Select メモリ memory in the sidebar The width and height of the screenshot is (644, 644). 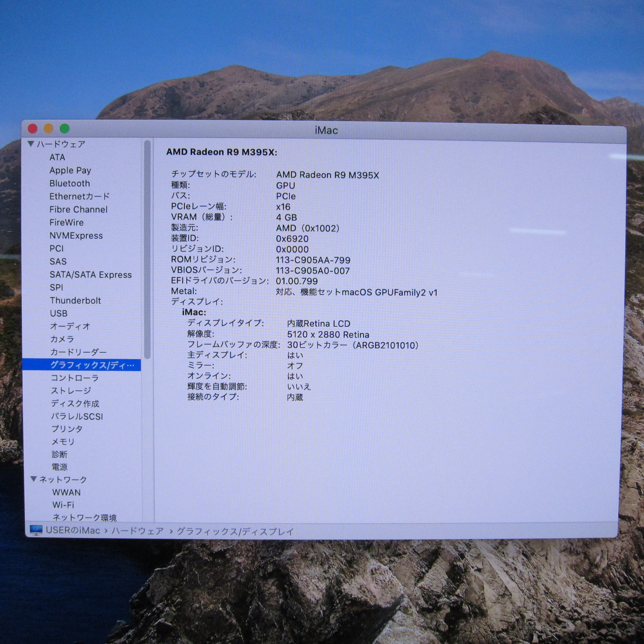click(63, 441)
